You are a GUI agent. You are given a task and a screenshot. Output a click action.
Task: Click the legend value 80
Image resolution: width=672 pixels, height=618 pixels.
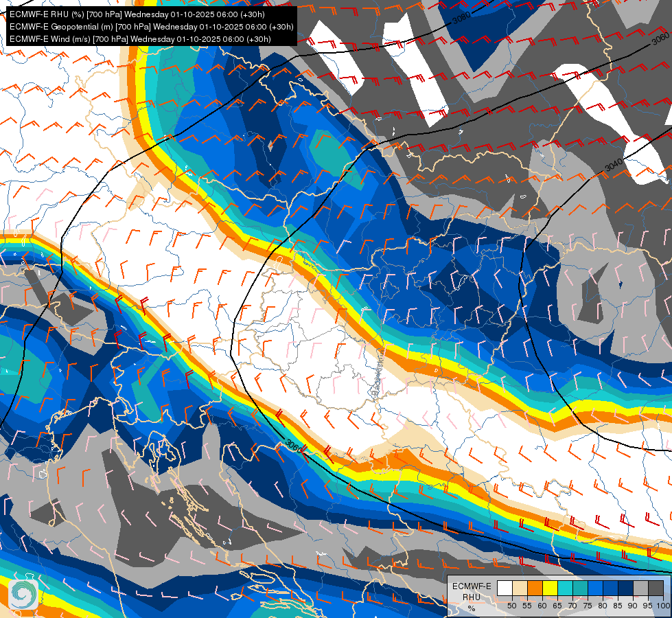click(x=603, y=606)
